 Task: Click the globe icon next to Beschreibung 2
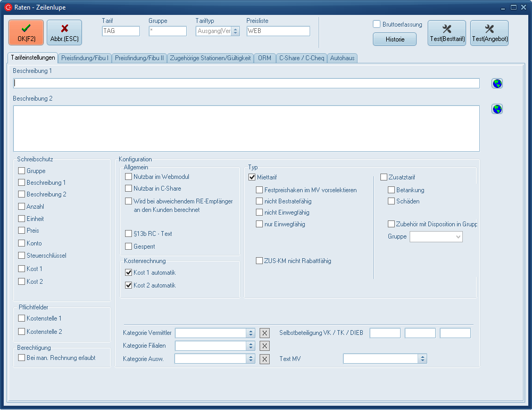(x=497, y=109)
